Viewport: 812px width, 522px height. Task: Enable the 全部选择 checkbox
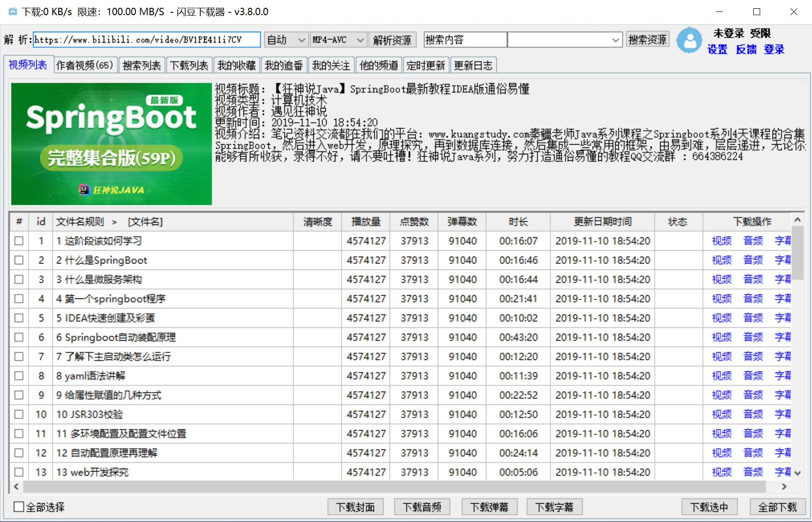(x=19, y=507)
